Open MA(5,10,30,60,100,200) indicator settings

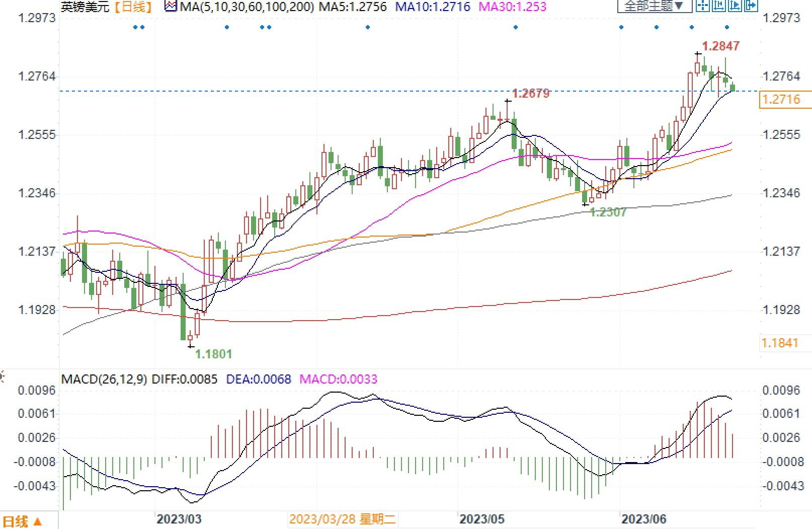pos(247,7)
